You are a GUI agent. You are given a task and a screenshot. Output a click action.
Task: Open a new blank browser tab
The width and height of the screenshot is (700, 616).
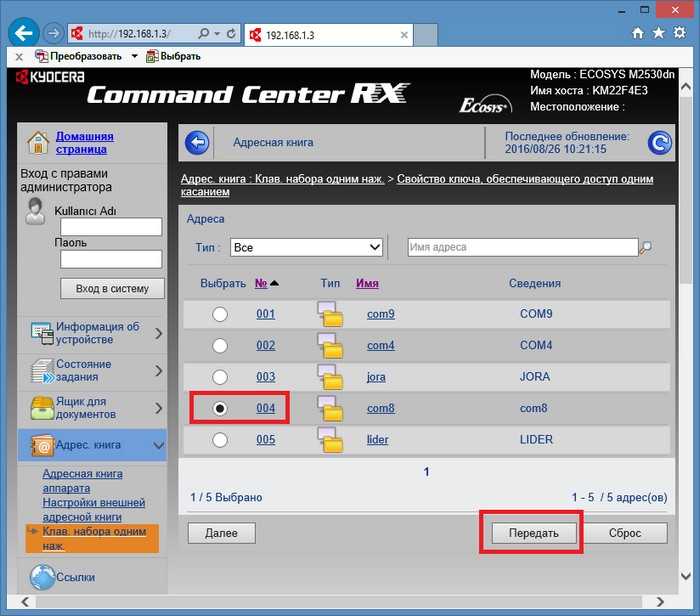(426, 36)
